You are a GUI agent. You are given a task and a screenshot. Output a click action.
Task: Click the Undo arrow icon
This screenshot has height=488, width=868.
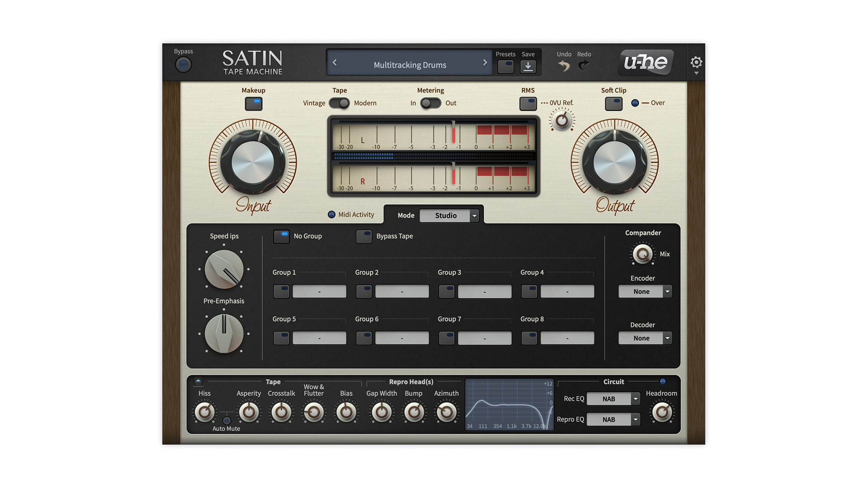[x=564, y=66]
